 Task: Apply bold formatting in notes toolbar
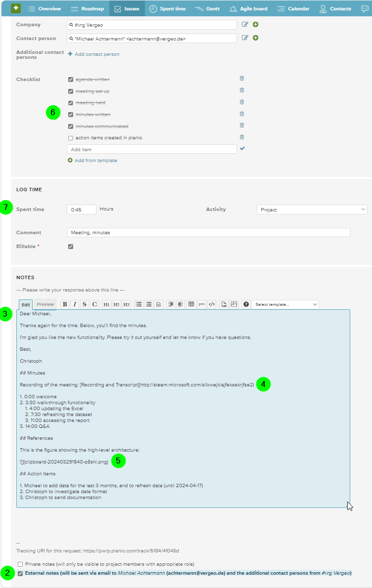[65, 304]
